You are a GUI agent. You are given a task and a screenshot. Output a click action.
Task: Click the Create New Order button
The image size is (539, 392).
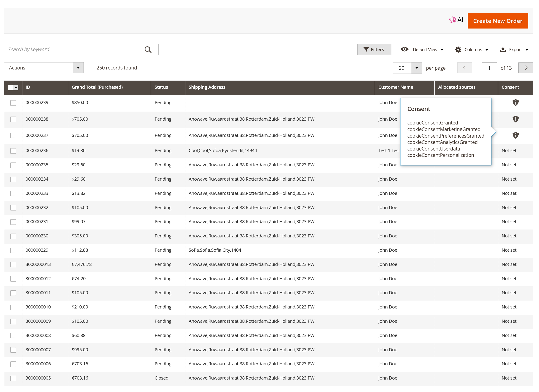click(498, 21)
